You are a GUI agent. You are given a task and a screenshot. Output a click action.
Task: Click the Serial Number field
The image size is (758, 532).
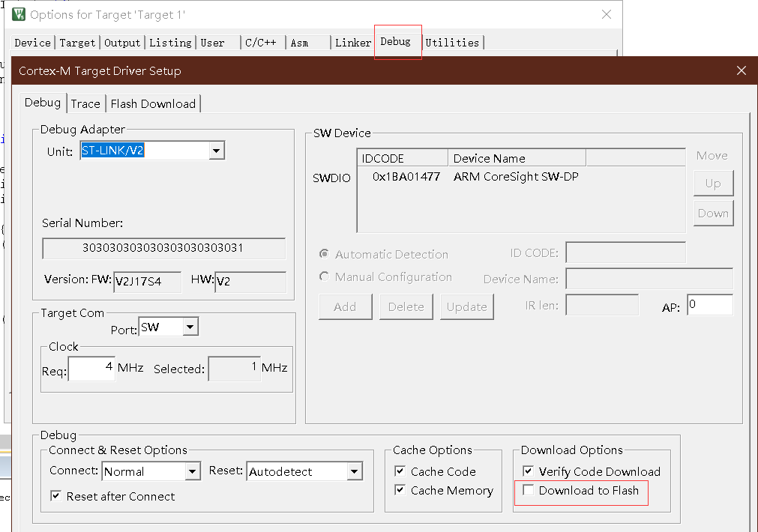pos(164,248)
